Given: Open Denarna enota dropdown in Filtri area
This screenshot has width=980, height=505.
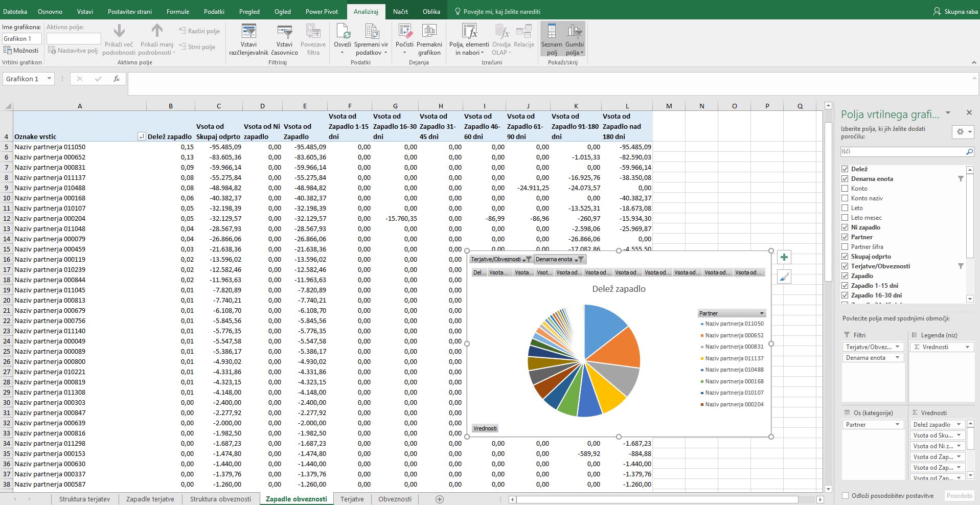Looking at the screenshot, I should click(897, 358).
